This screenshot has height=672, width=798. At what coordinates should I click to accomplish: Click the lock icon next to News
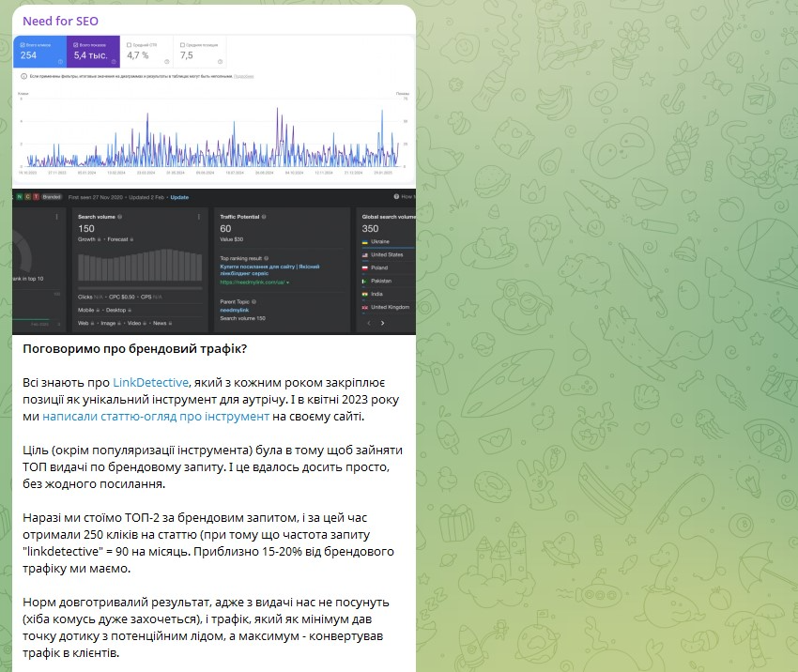point(170,323)
